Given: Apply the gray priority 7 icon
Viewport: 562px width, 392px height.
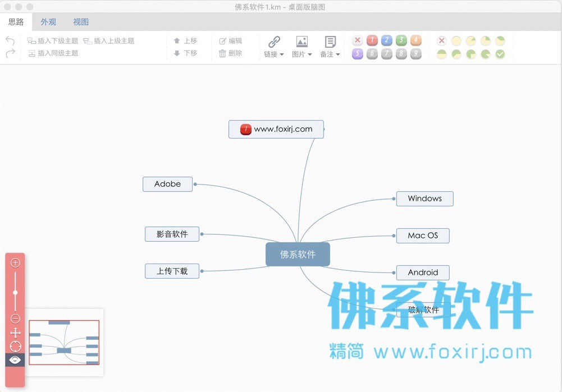Looking at the screenshot, I should pyautogui.click(x=387, y=54).
